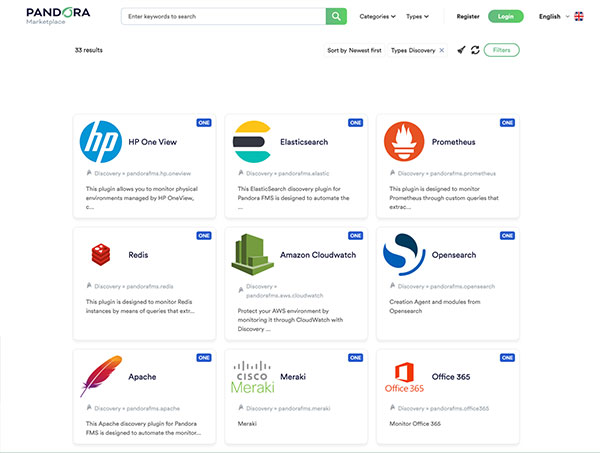Click 'Discovery » pandorafms.office365' path text
Screen dimensions: 600x453
(443, 408)
